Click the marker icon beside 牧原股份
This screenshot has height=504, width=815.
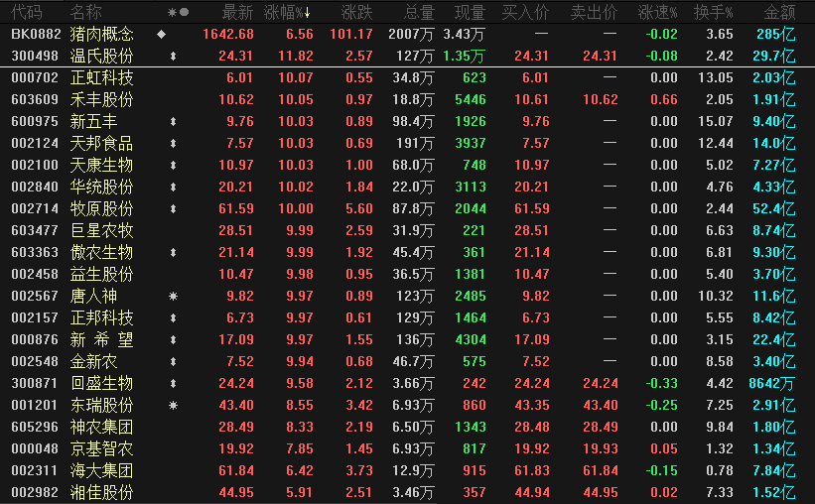173,209
